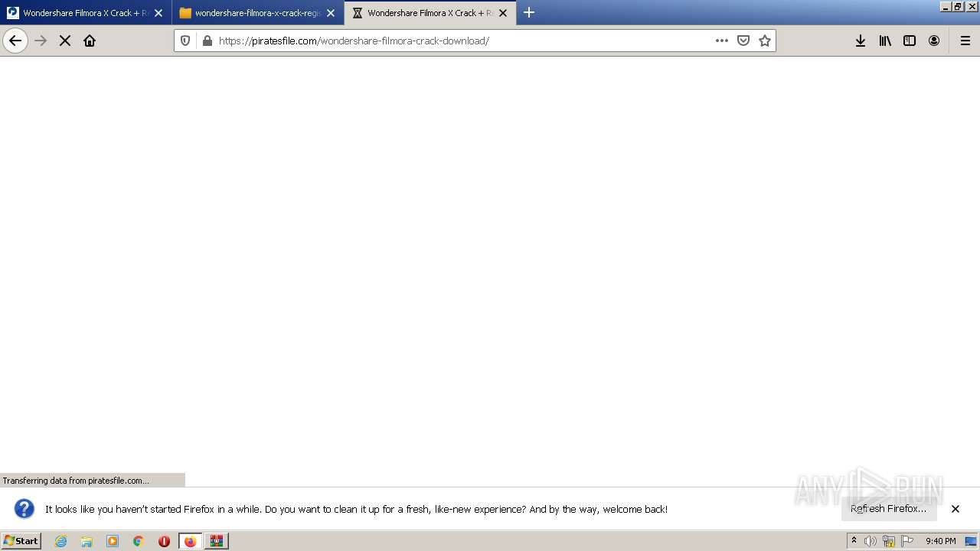The height and width of the screenshot is (551, 980).
Task: Save page to Pocket
Action: pos(743,41)
